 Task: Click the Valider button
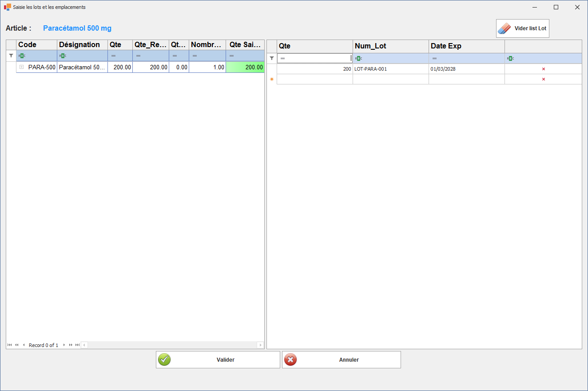(x=218, y=359)
